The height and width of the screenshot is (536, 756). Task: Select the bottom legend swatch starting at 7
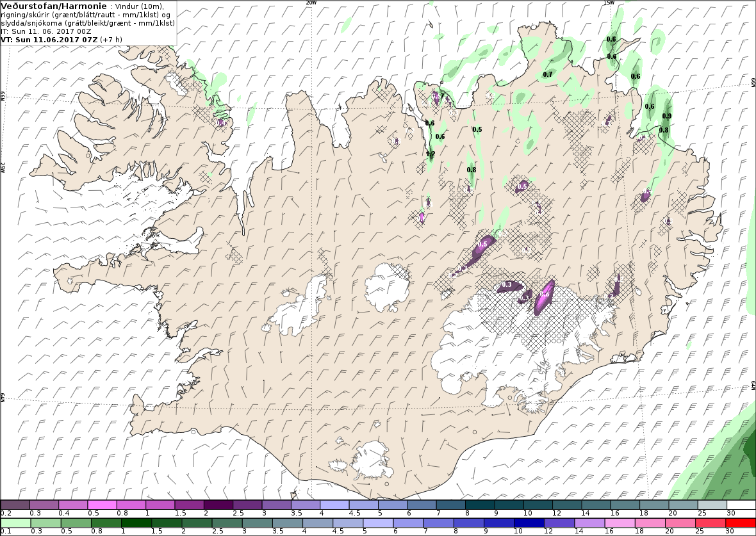tap(439, 523)
